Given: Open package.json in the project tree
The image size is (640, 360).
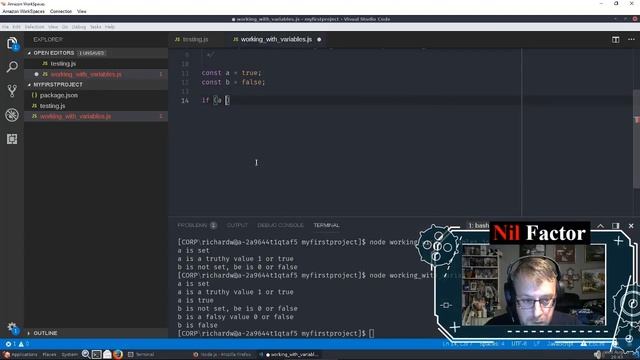Looking at the screenshot, I should pyautogui.click(x=58, y=95).
